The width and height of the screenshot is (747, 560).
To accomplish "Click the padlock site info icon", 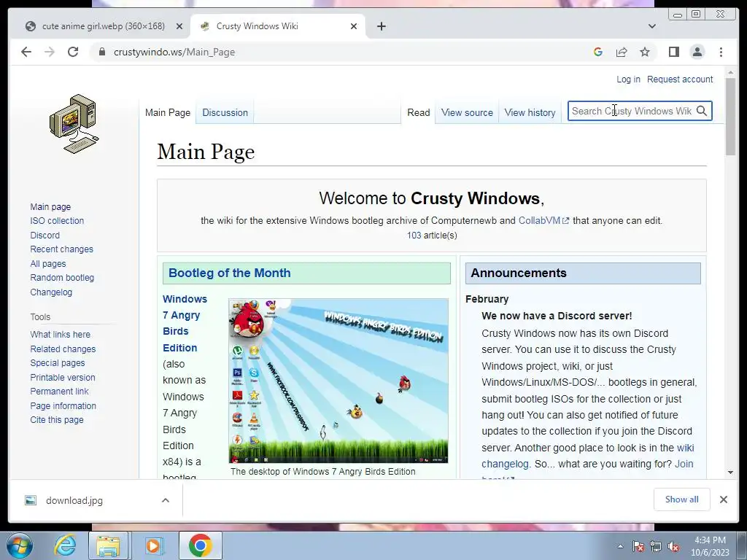I will pos(101,52).
